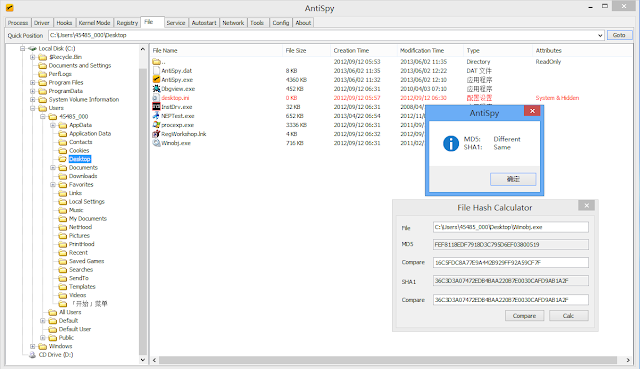
Task: Open the Service tab
Action: click(x=176, y=23)
